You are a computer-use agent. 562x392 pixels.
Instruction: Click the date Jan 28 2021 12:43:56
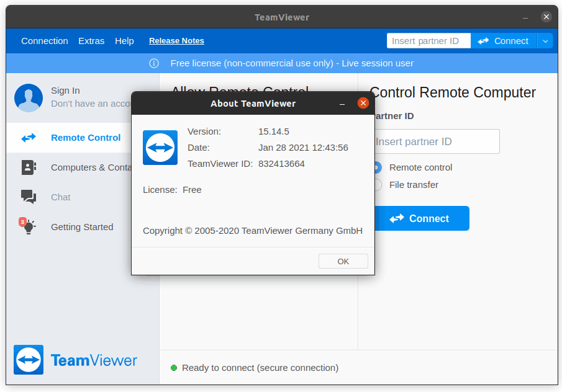pos(303,148)
